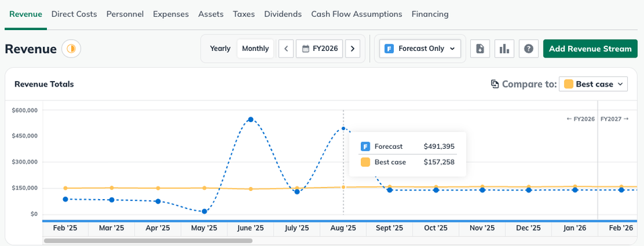Image resolution: width=644 pixels, height=246 pixels.
Task: Click the download export icon
Action: 480,49
